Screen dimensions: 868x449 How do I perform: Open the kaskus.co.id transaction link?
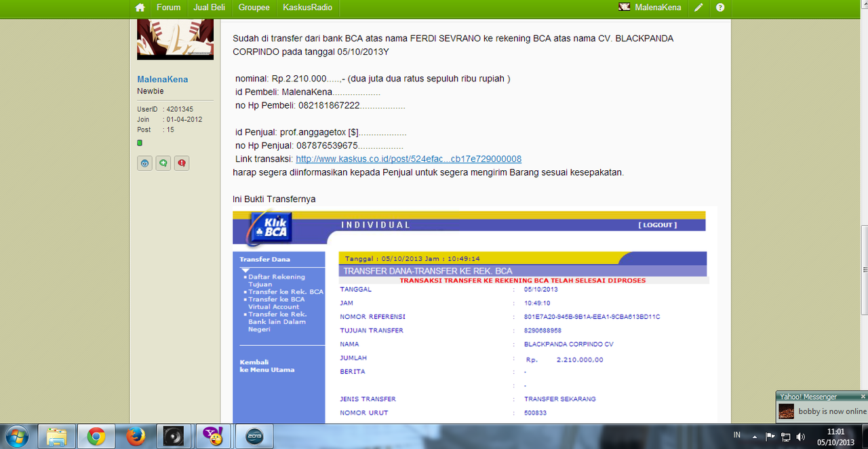coord(409,159)
